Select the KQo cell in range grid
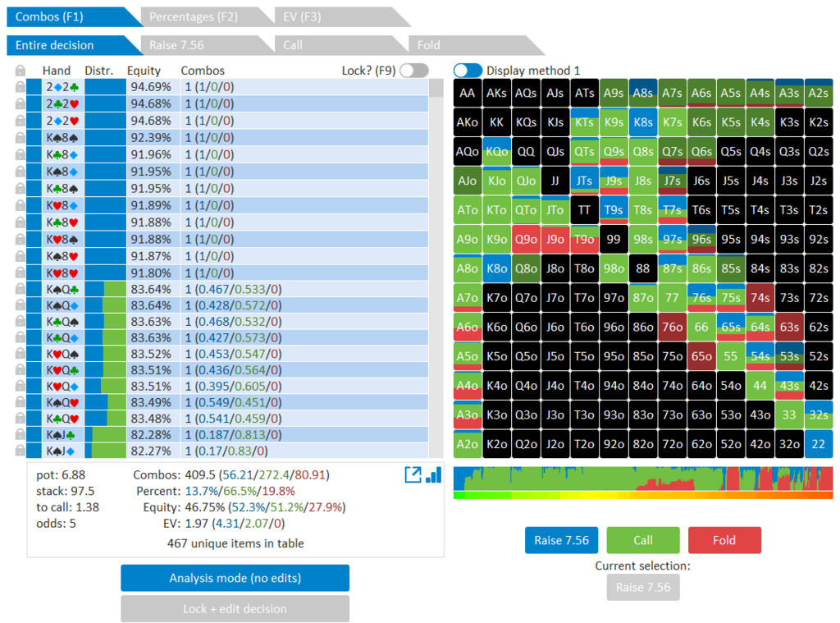This screenshot has height=623, width=840. [x=496, y=152]
